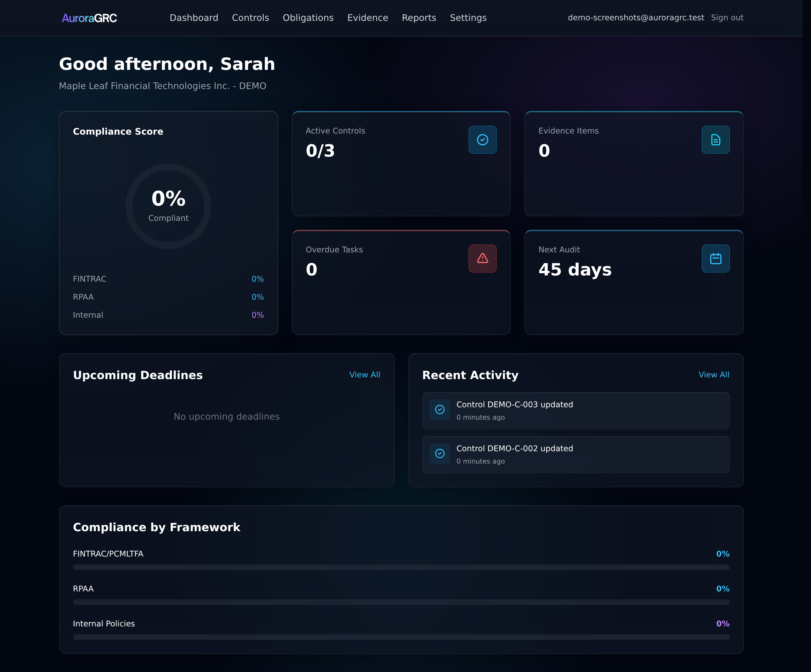The width and height of the screenshot is (811, 672).
Task: Click the DEMO-C-002 activity check icon
Action: [x=440, y=453]
